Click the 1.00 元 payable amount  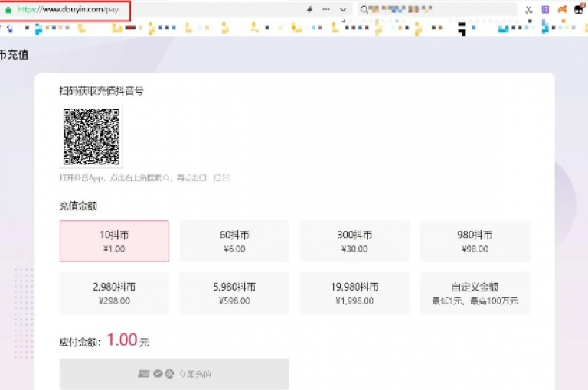tap(128, 340)
